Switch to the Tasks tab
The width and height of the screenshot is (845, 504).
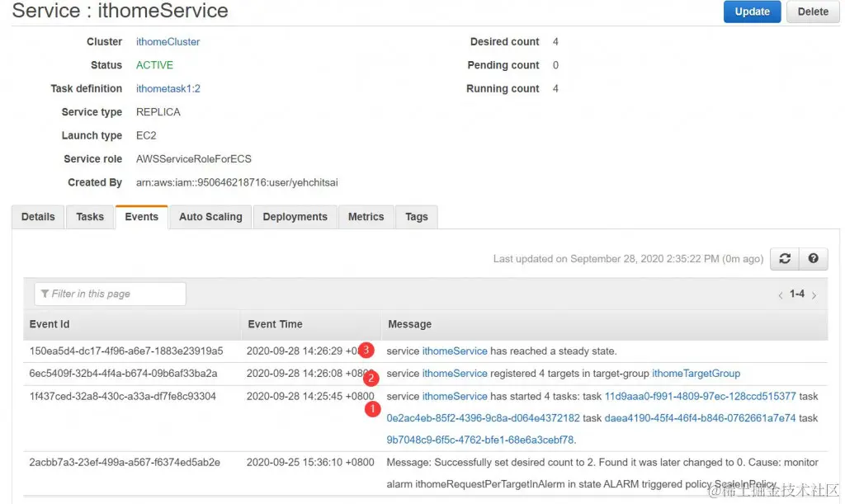tap(90, 217)
